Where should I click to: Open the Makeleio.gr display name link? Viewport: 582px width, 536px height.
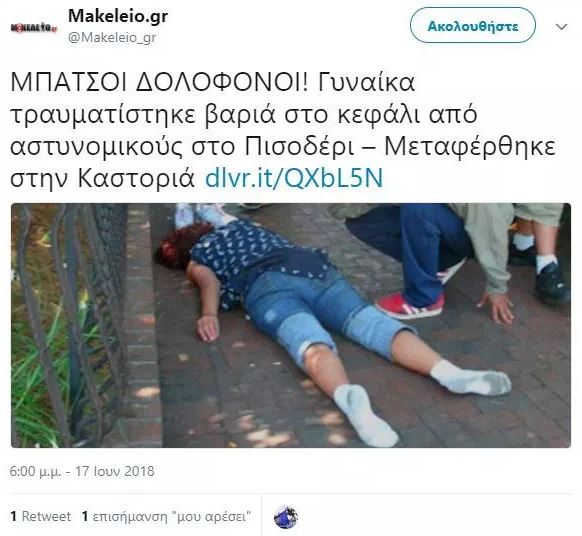coord(118,16)
